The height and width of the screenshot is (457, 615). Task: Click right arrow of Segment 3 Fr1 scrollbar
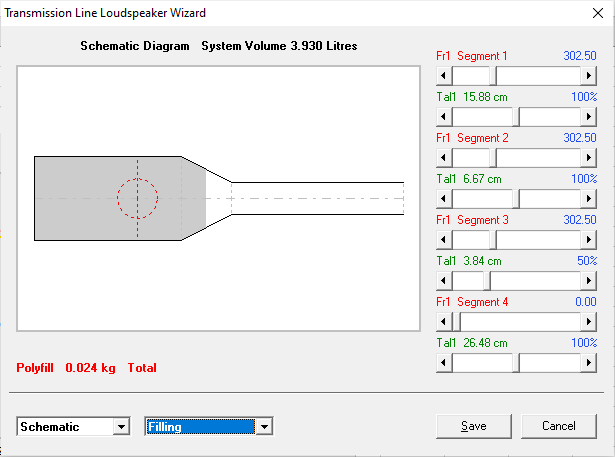pyautogui.click(x=588, y=240)
